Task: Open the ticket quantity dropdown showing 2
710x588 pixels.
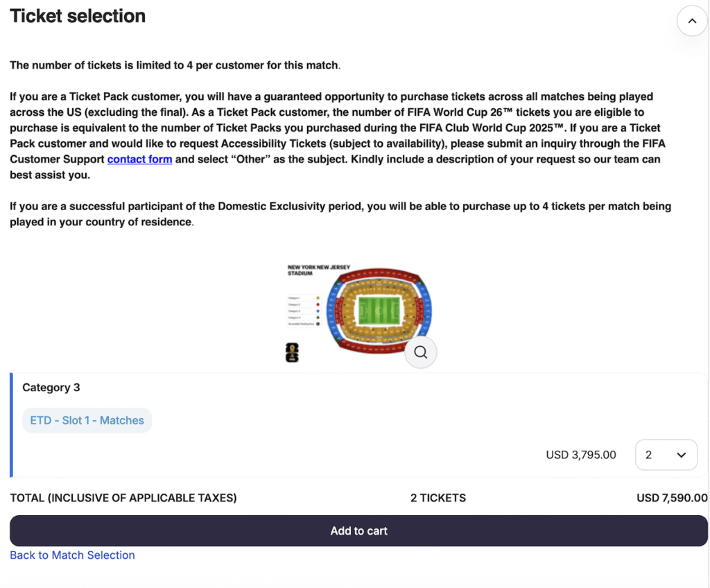Action: click(x=666, y=455)
